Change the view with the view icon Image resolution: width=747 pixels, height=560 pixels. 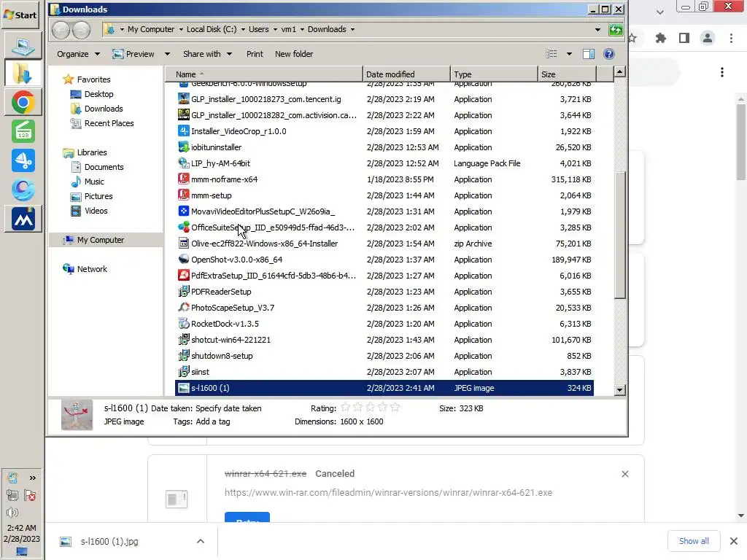pyautogui.click(x=551, y=54)
